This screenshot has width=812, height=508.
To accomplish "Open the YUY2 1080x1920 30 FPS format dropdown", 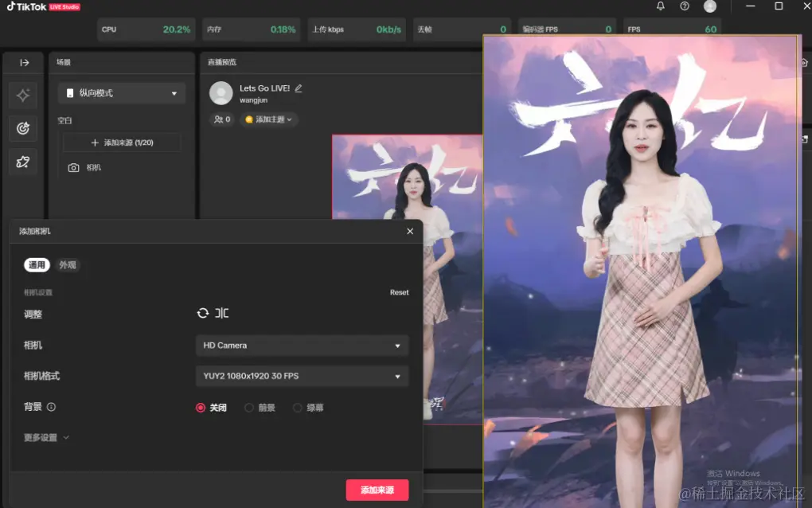I will [x=302, y=376].
